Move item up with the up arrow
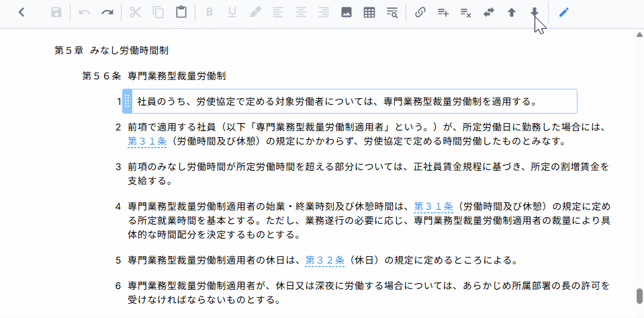 pyautogui.click(x=511, y=12)
